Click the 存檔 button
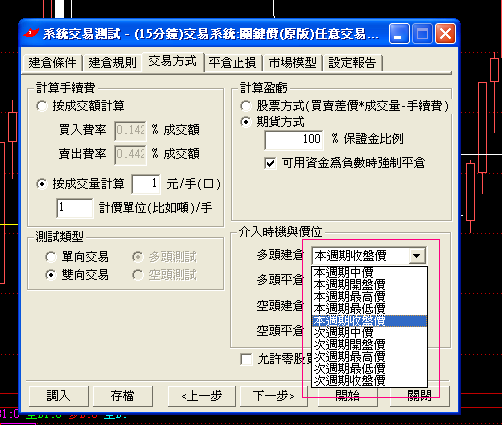The image size is (502, 425). (x=122, y=396)
